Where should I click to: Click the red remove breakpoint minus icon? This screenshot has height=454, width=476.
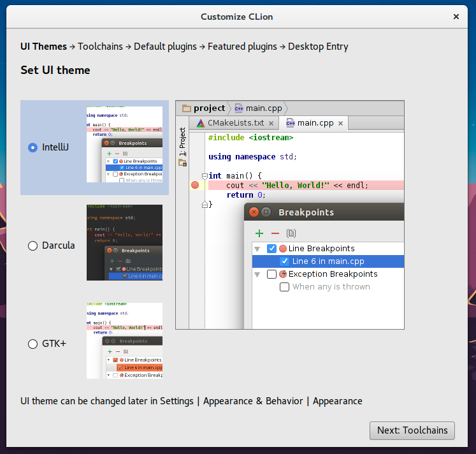[275, 233]
